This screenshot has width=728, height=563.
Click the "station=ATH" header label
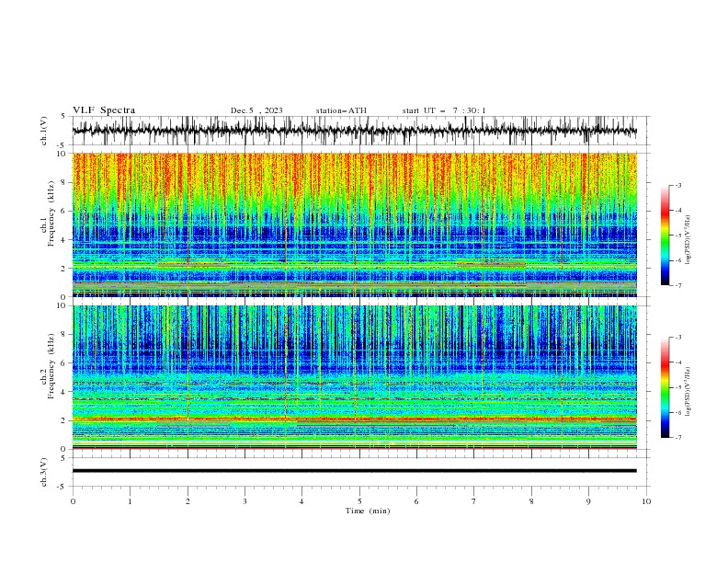click(341, 110)
